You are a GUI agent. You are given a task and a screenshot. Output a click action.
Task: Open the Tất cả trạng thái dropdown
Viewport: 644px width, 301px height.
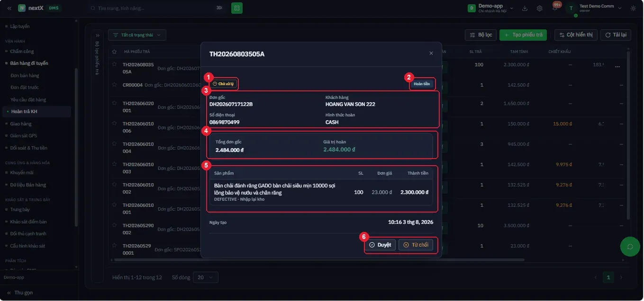pos(137,35)
